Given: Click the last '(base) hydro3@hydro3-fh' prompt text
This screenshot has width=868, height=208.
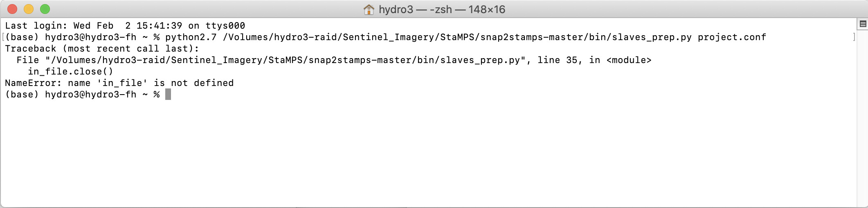Looking at the screenshot, I should point(71,95).
